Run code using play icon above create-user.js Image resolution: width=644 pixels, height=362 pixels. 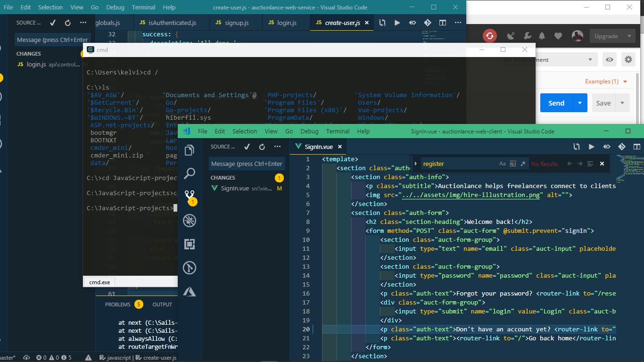397,23
